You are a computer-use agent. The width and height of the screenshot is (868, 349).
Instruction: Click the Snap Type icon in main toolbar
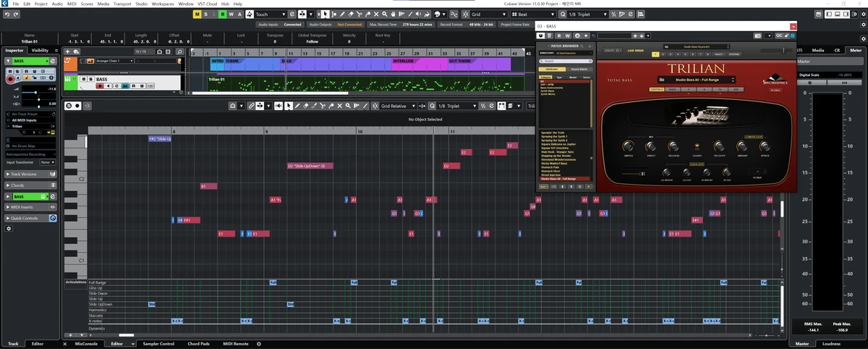coord(464,14)
